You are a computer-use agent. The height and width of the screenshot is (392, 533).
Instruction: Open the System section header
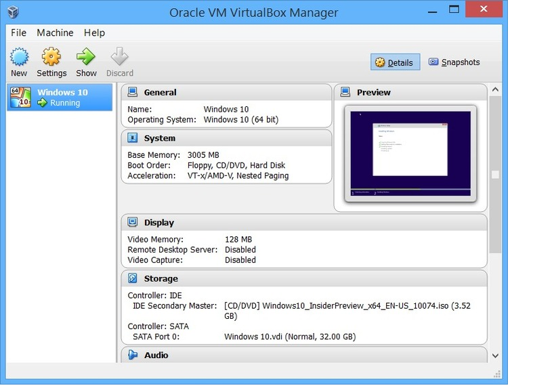click(226, 138)
